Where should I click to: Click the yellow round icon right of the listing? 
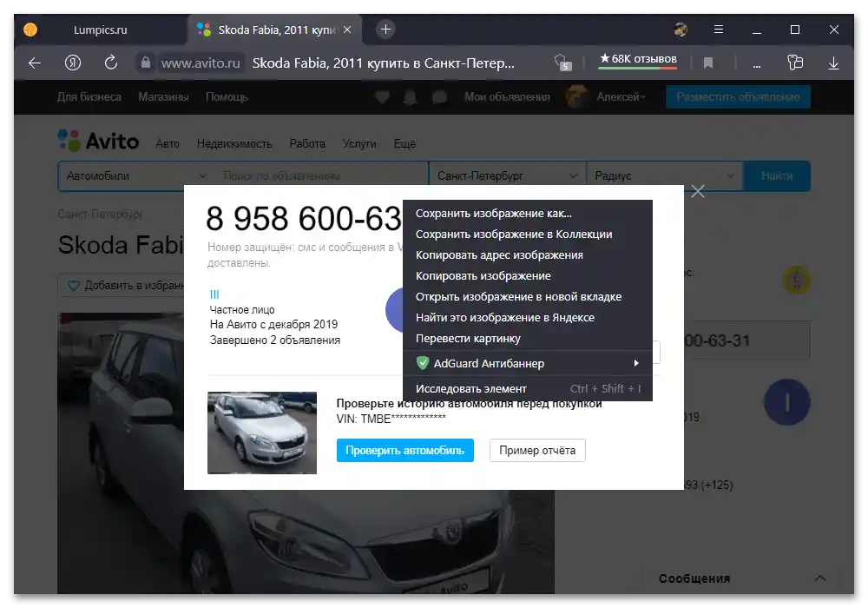click(x=797, y=281)
